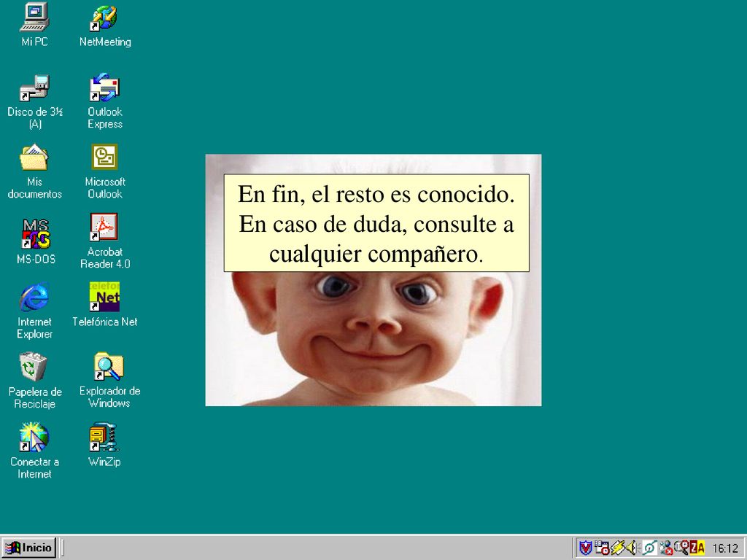Viewport: 747px width, 560px height.
Task: Click the teal link tray icon
Action: [649, 548]
